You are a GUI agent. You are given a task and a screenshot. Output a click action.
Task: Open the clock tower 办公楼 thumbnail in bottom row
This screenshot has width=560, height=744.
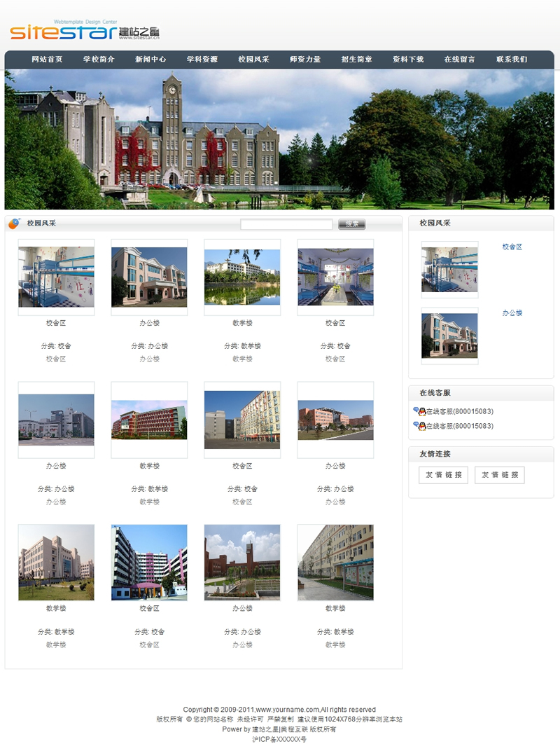[x=242, y=562]
